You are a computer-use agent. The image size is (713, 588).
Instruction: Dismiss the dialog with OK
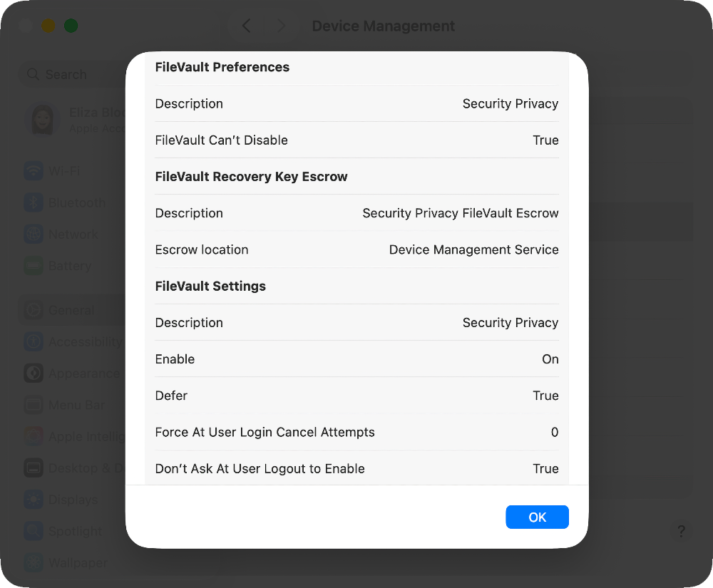tap(537, 517)
